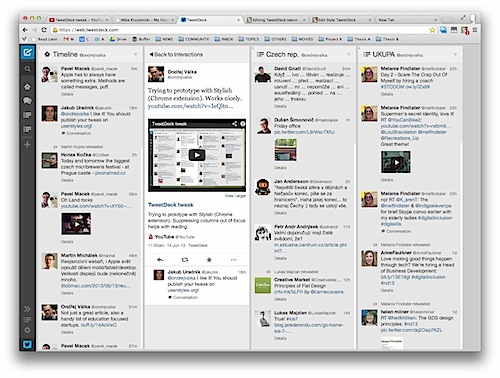Open Details under David Grudl's tweet
The image size is (500, 378).
tap(280, 106)
